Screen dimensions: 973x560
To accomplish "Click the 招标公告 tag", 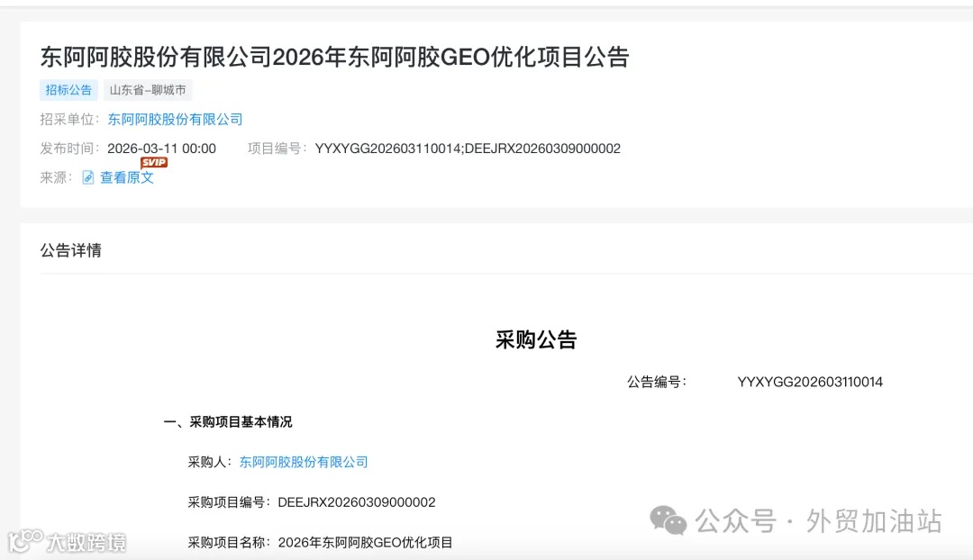I will 68,90.
